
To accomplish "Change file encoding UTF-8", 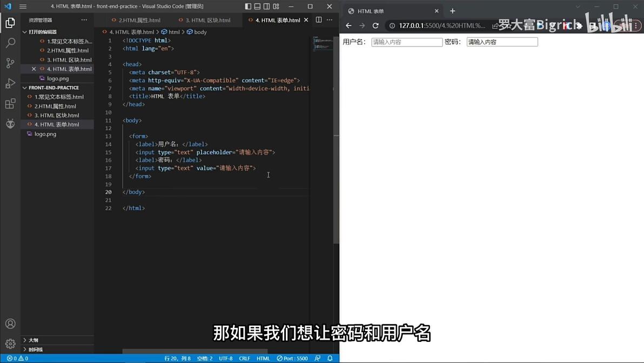I will tap(225, 359).
